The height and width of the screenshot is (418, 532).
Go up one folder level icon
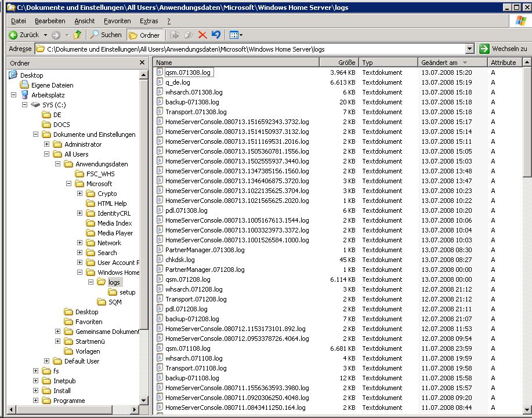pos(78,35)
